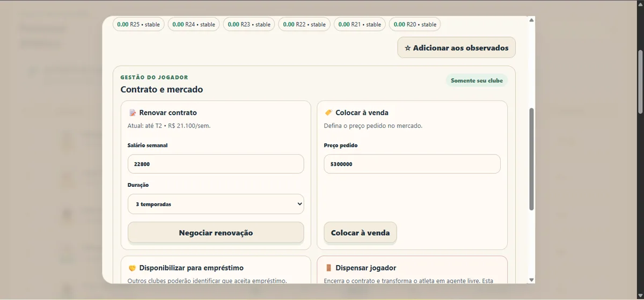Click the door icon beside Dispensar jogador
The image size is (644, 300).
click(328, 268)
